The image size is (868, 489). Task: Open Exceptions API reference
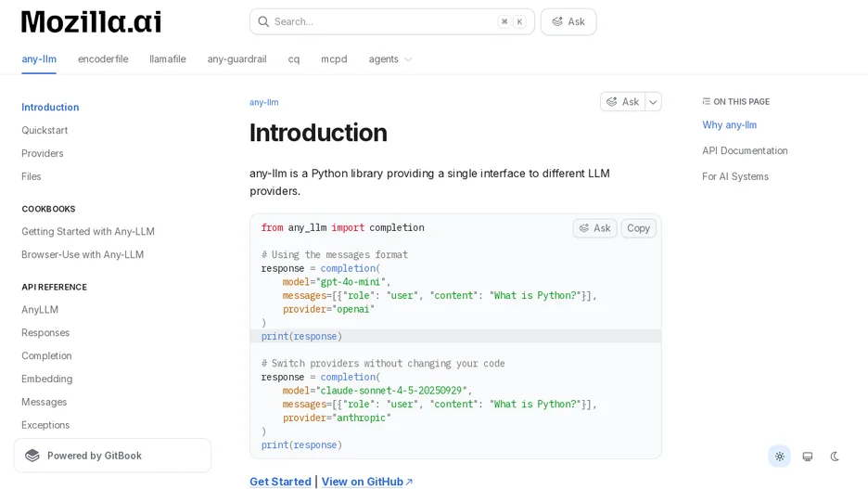(45, 425)
